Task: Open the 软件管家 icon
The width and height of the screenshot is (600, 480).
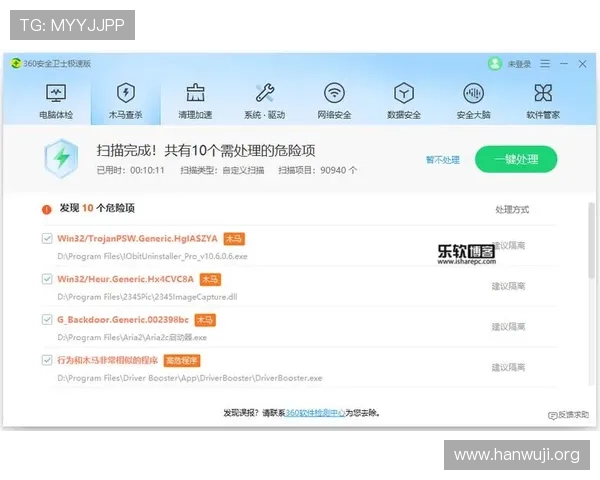Action: pyautogui.click(x=543, y=93)
